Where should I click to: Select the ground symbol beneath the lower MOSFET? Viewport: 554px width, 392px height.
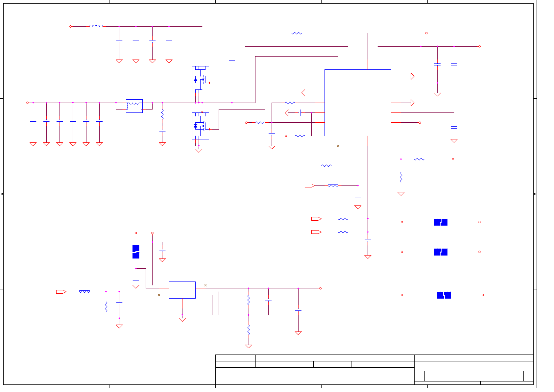[x=199, y=151]
